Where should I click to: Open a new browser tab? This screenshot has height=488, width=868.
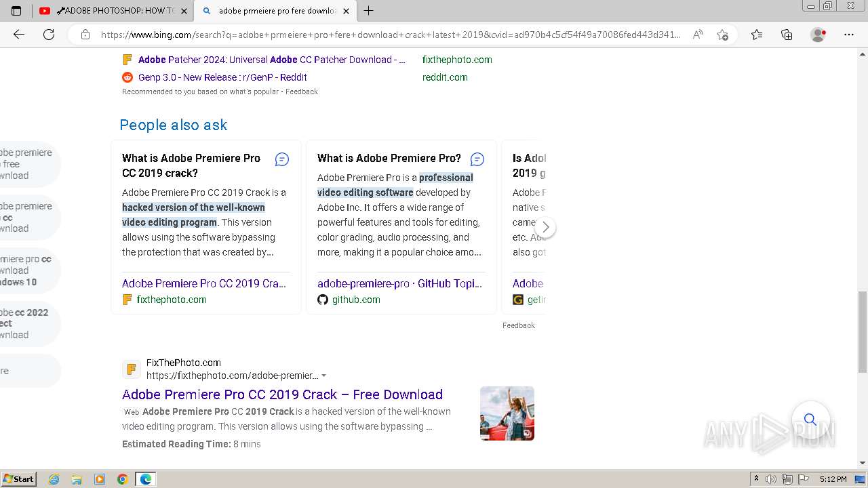point(368,11)
